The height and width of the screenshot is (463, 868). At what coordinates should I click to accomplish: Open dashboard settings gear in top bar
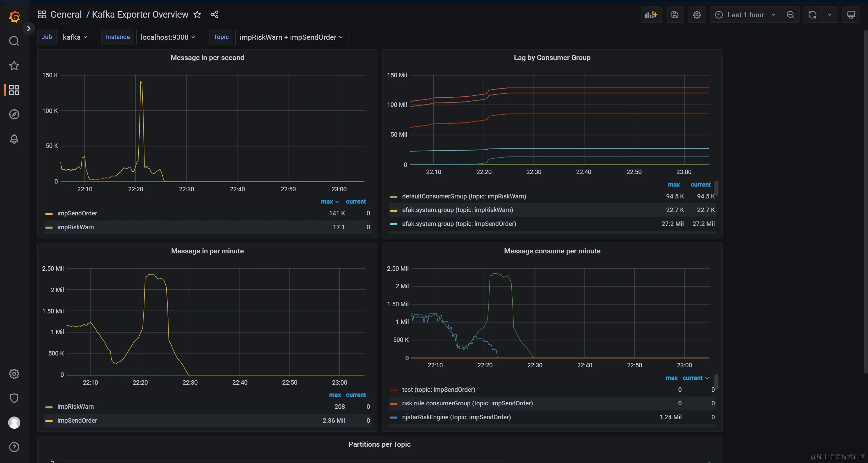[697, 15]
